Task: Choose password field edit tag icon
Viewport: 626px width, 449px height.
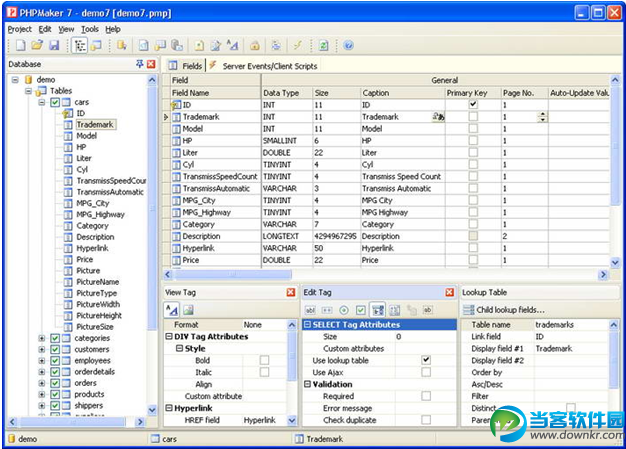Action: click(x=327, y=310)
